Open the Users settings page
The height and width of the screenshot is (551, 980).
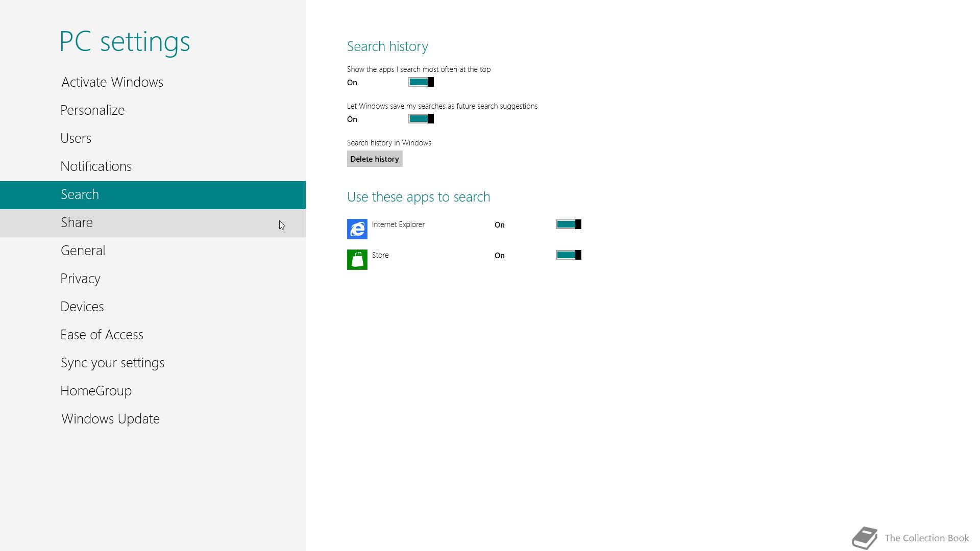pos(76,138)
